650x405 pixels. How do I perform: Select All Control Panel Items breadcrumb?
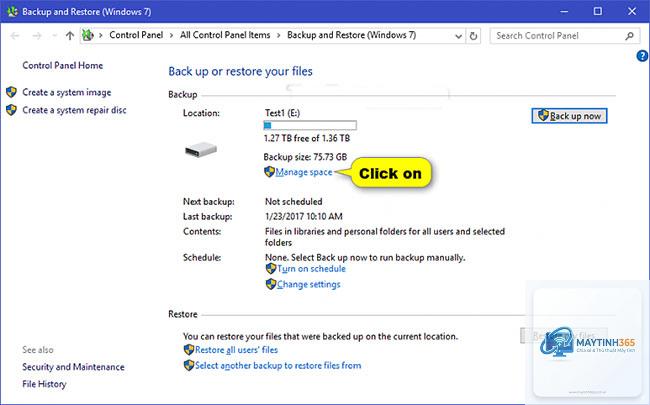pyautogui.click(x=225, y=35)
